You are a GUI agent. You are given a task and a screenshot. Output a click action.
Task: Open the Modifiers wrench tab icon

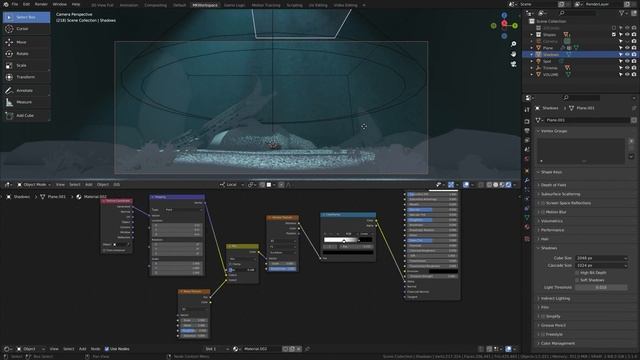(x=527, y=180)
